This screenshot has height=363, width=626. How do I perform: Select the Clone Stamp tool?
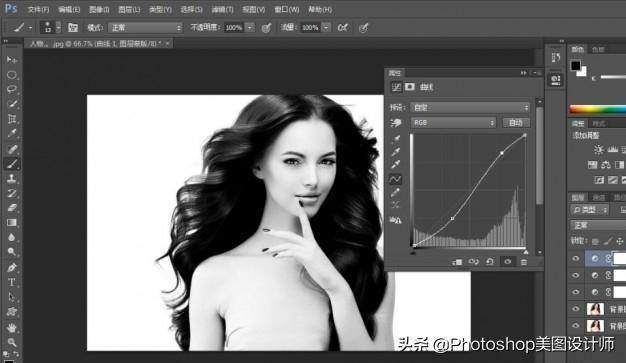coord(12,179)
